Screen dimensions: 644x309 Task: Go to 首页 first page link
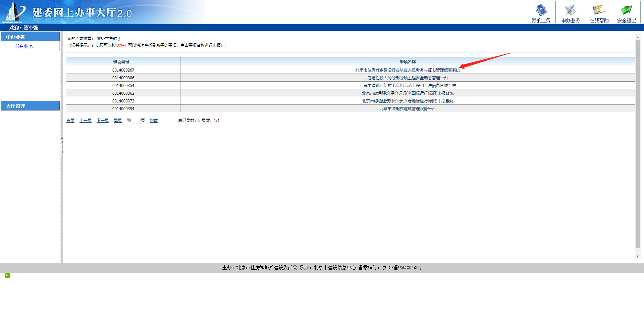click(x=70, y=121)
